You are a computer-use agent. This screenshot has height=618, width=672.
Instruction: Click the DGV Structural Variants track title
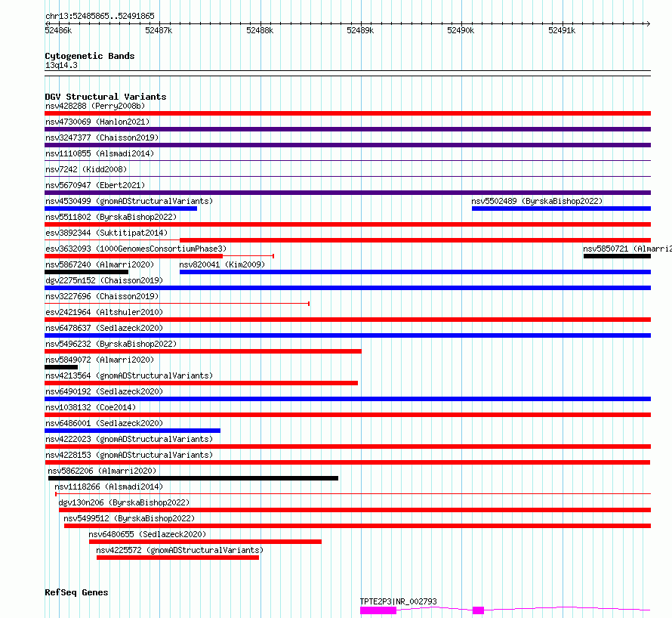point(106,97)
